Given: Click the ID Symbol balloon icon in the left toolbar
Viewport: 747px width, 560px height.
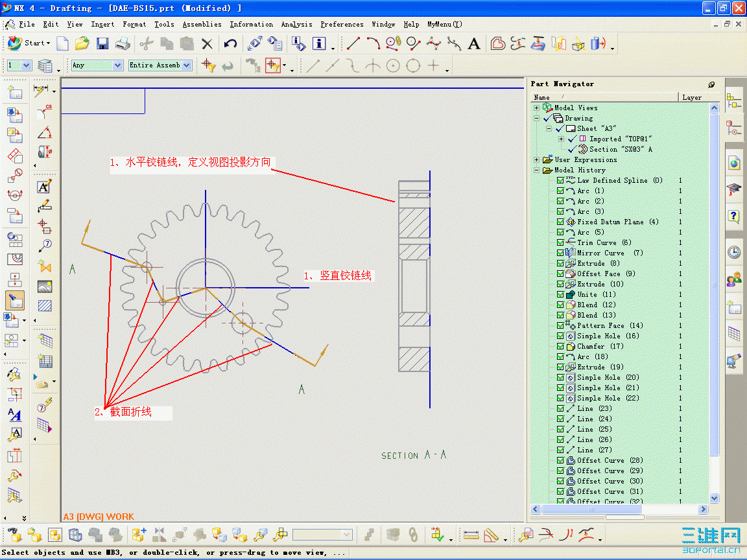Looking at the screenshot, I should pyautogui.click(x=45, y=245).
